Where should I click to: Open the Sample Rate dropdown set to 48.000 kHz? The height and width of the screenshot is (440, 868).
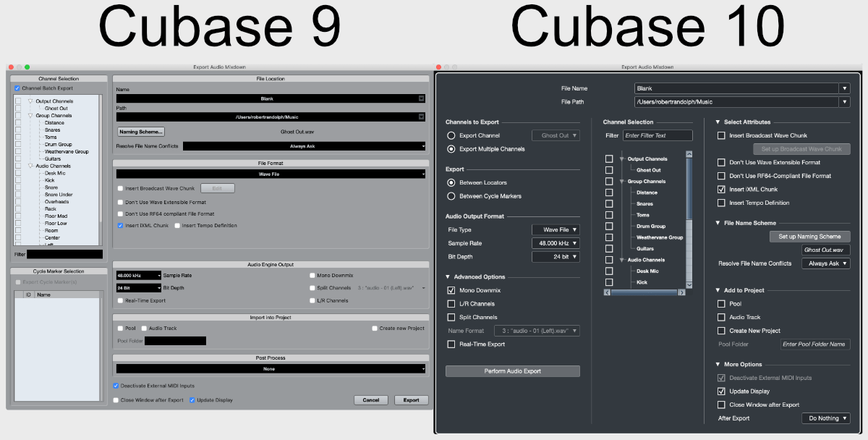coord(556,243)
